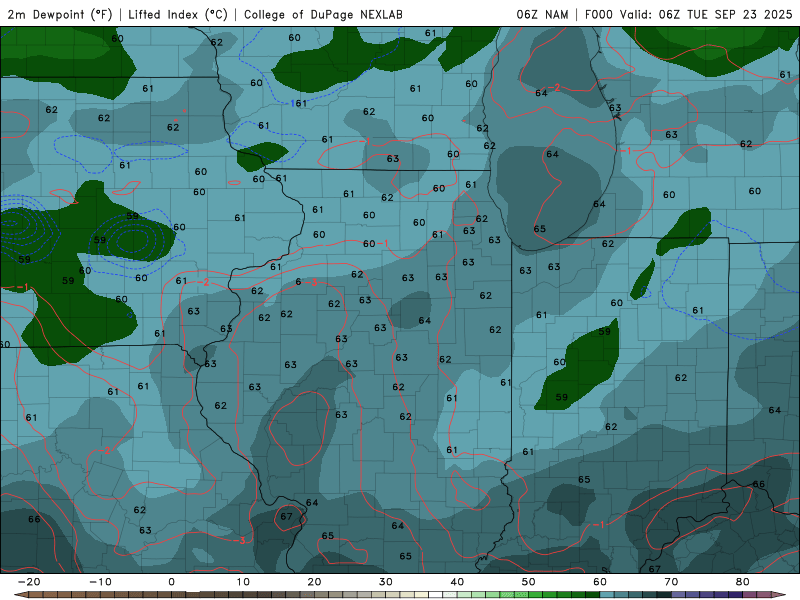Click the 30 label on the color scale
This screenshot has height=600, width=800.
[386, 582]
